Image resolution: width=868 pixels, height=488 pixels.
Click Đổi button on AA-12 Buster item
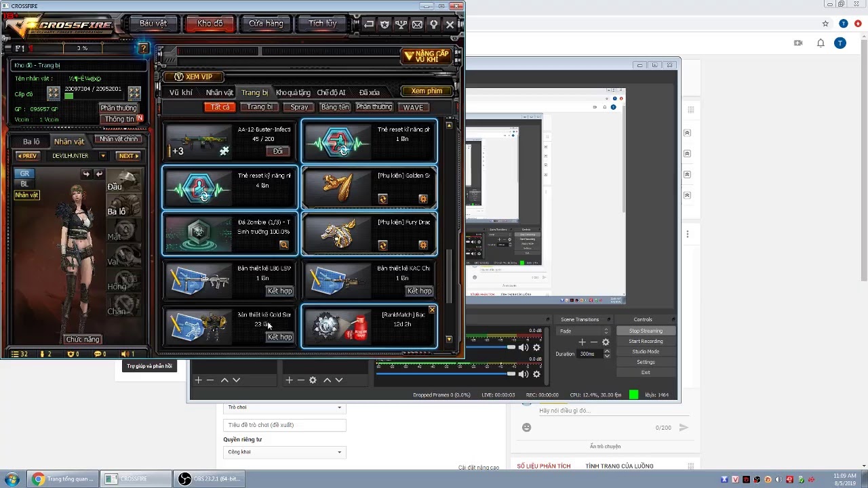(277, 151)
